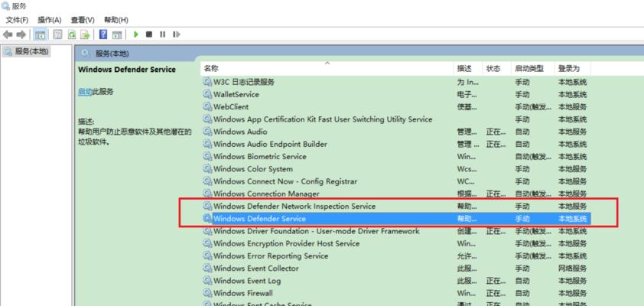Open the Help question mark icon
This screenshot has height=306, width=644.
click(103, 34)
